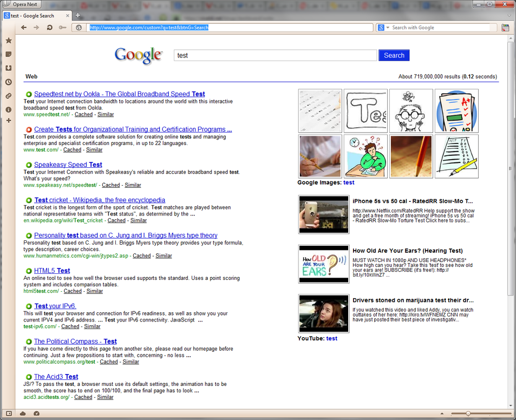Image resolution: width=516 pixels, height=420 pixels.
Task: Open the Speakeasy Speed Test result
Action: click(x=68, y=165)
